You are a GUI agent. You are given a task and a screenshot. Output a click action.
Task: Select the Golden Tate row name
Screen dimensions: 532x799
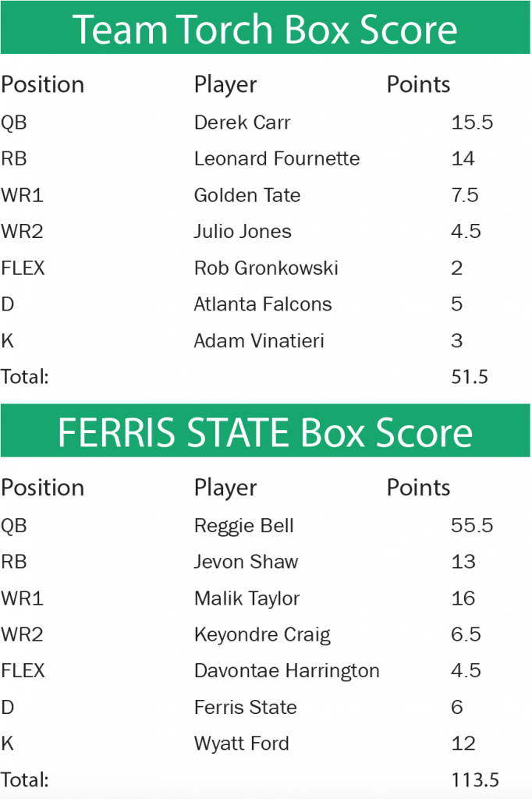[x=246, y=195]
